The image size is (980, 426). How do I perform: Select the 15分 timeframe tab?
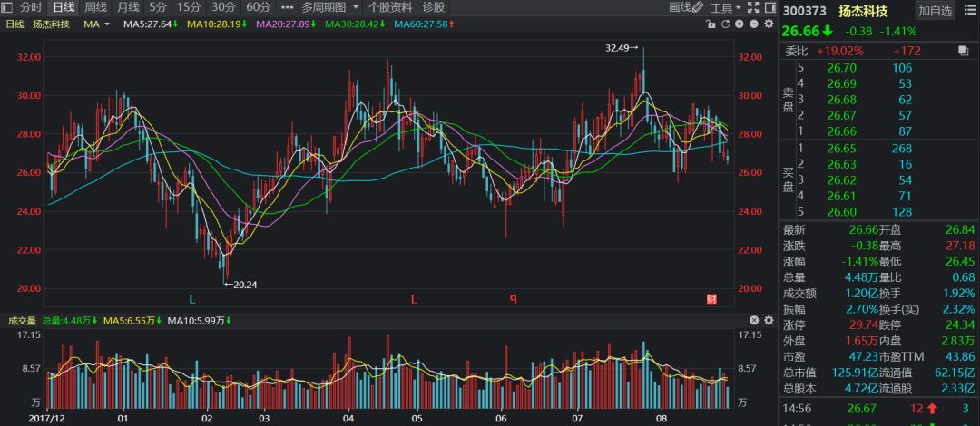(189, 7)
